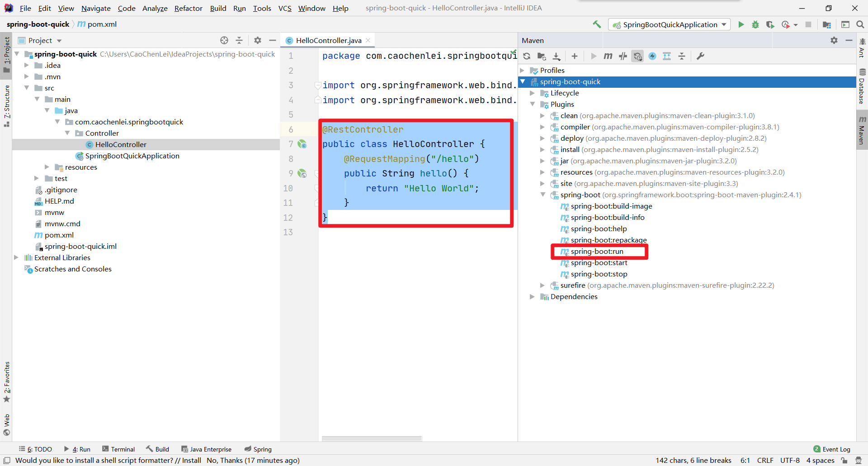
Task: Open the 6: TODO tool window
Action: click(36, 449)
